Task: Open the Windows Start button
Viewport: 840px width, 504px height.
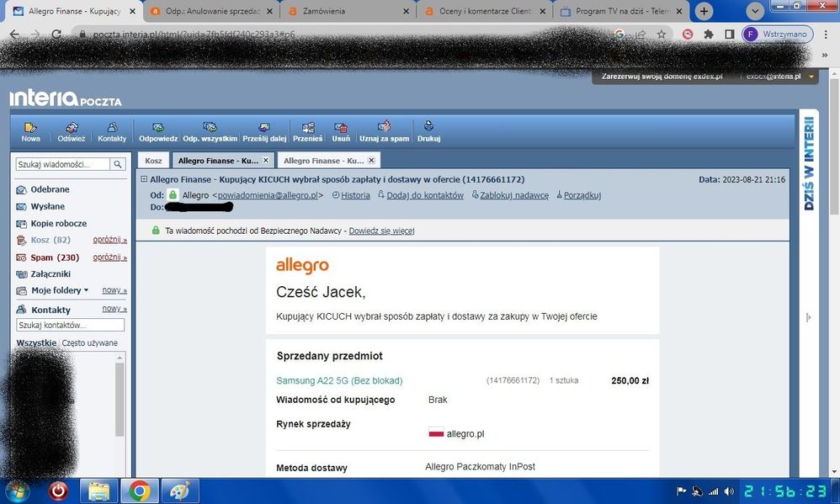Action: tap(17, 491)
